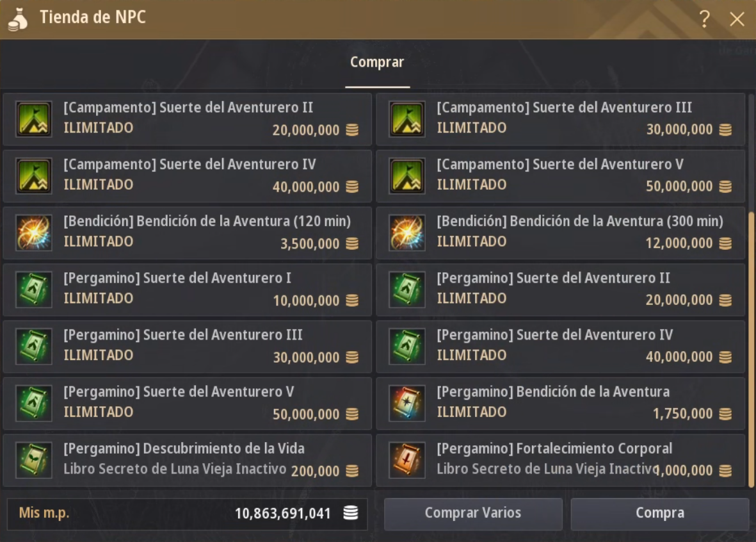
Task: Switch to the Comprar tab
Action: (377, 63)
